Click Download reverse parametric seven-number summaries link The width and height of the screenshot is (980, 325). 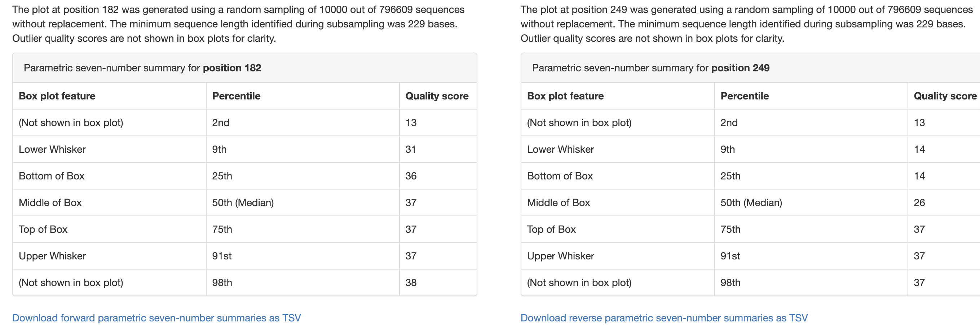pos(664,318)
